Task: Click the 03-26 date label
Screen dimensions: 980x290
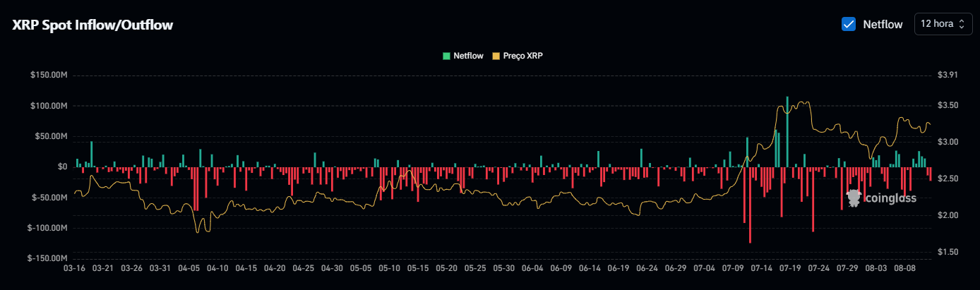Action: (x=131, y=268)
